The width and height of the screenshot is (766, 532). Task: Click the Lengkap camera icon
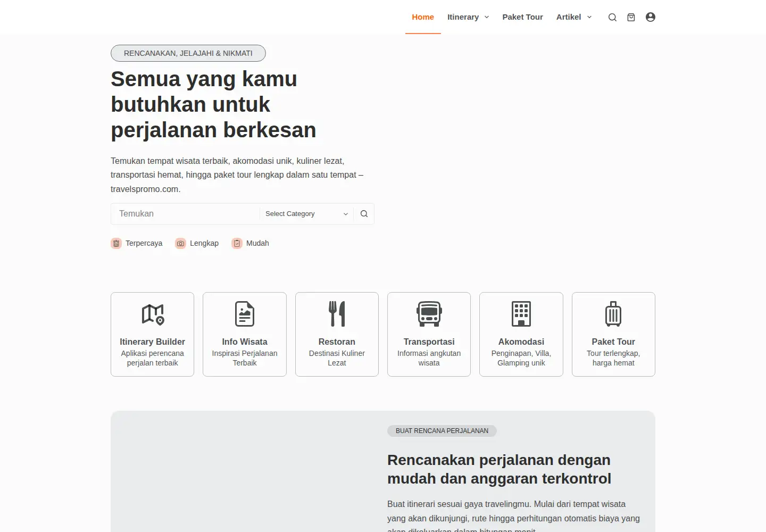[181, 243]
